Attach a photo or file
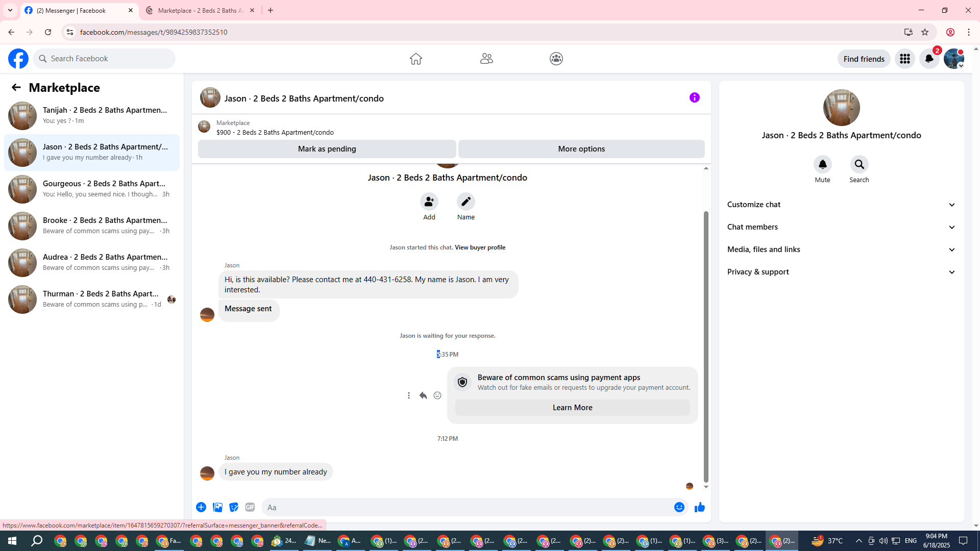980x551 pixels. (x=217, y=507)
